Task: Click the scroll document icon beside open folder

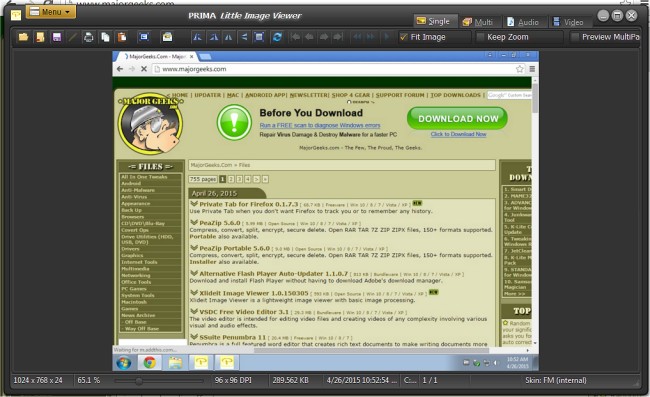Action: click(x=40, y=37)
